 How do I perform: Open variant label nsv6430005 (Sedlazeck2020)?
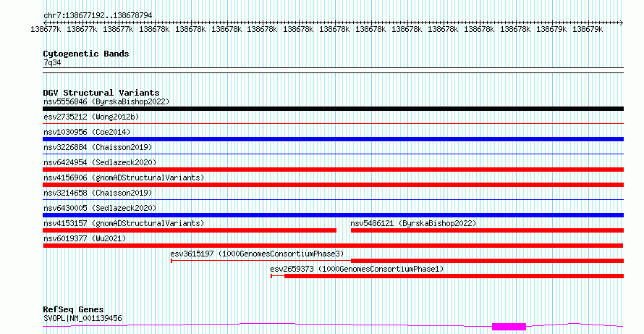[100, 208]
